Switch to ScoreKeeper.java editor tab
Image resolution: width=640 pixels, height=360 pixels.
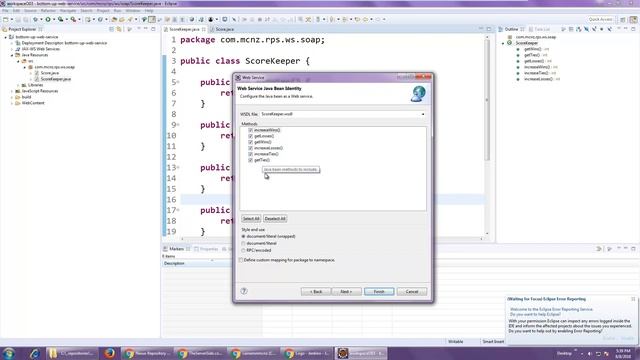pos(184,29)
